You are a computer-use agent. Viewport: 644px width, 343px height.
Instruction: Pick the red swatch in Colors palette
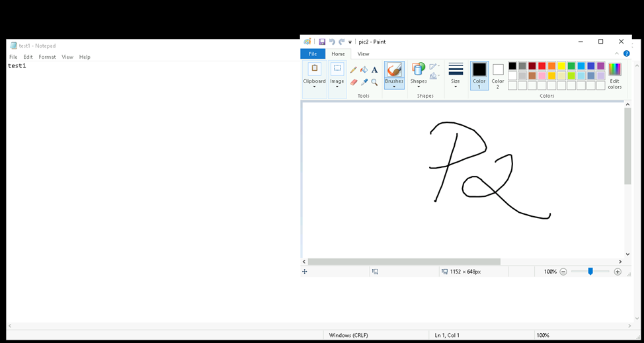pyautogui.click(x=542, y=66)
